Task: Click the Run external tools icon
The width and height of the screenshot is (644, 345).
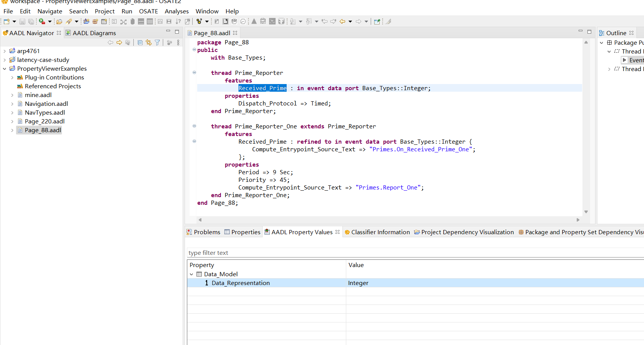Action: coord(42,21)
